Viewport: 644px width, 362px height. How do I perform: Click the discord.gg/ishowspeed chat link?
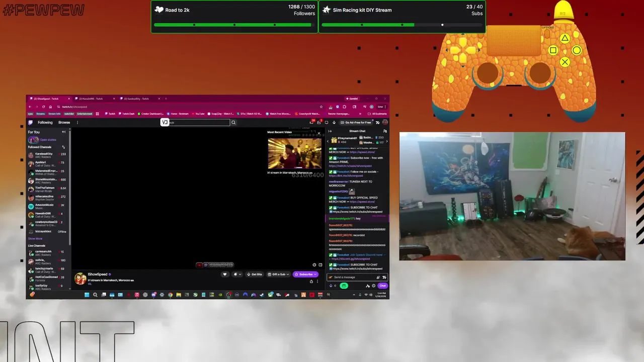click(351, 259)
